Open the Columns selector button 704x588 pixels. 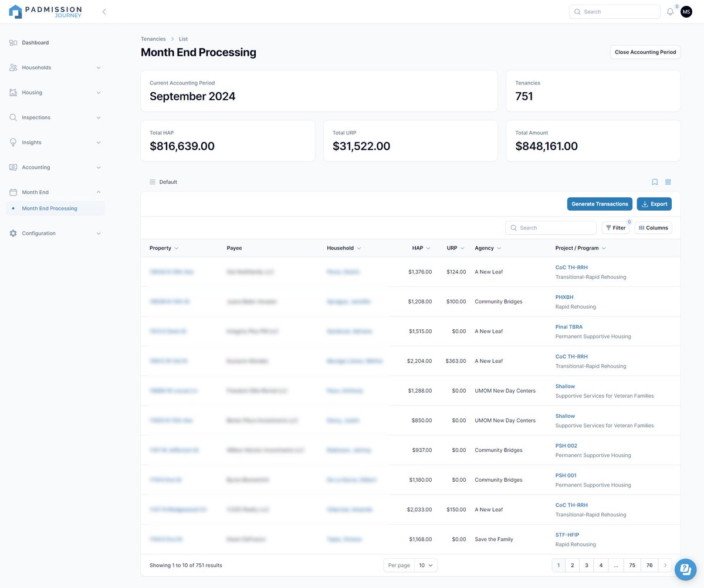click(x=653, y=228)
